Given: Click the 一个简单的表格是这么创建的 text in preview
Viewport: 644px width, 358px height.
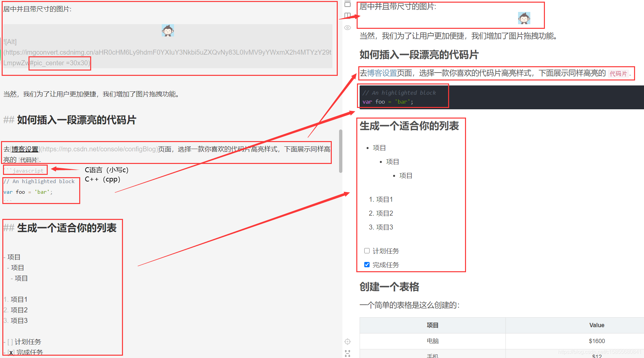Looking at the screenshot, I should click(410, 305).
